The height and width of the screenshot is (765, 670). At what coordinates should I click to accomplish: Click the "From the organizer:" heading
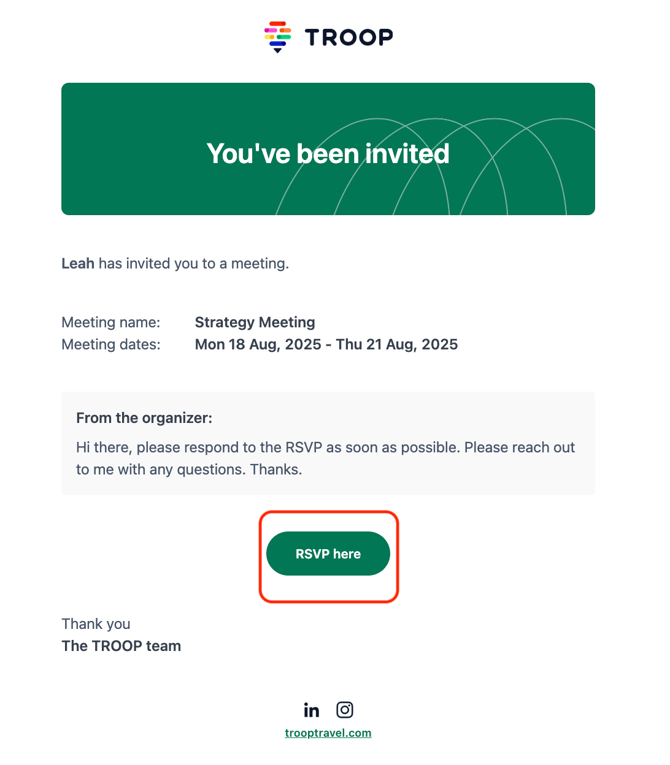[x=144, y=418]
